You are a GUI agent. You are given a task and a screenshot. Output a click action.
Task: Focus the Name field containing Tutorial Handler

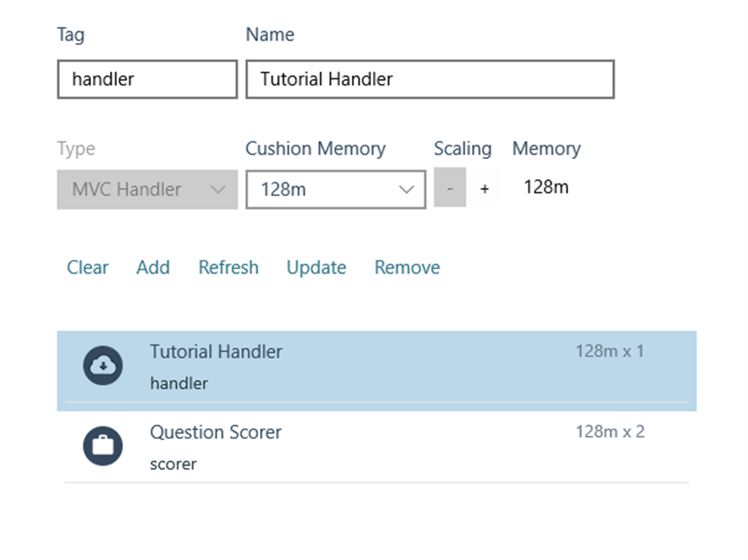(x=430, y=79)
